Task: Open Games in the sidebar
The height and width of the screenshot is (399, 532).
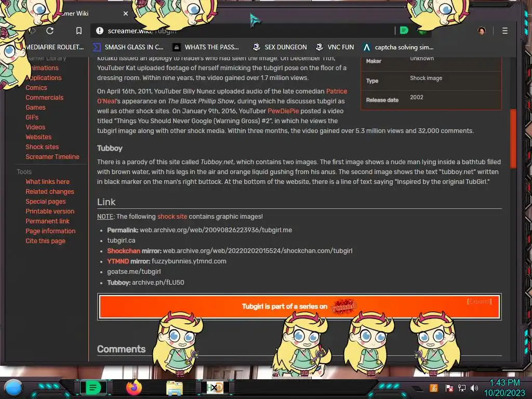Action: (x=35, y=107)
